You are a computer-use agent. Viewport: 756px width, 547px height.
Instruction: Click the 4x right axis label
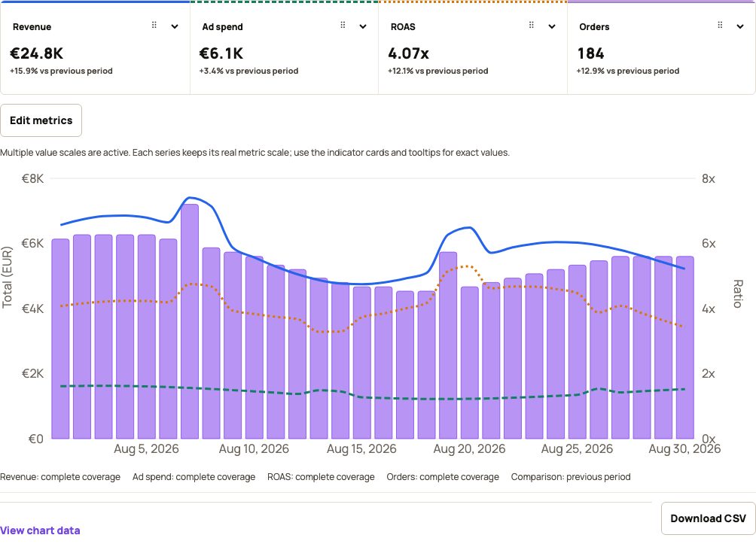(x=709, y=309)
